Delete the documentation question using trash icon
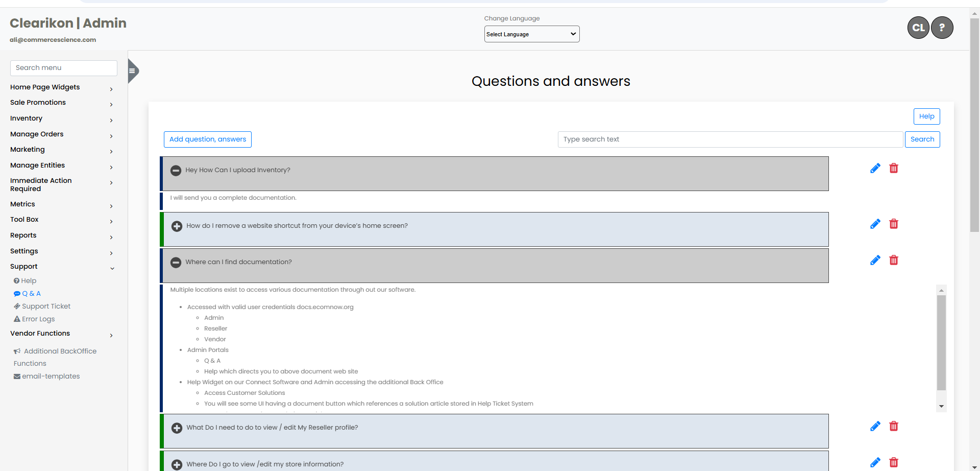This screenshot has width=980, height=471. coord(893,260)
